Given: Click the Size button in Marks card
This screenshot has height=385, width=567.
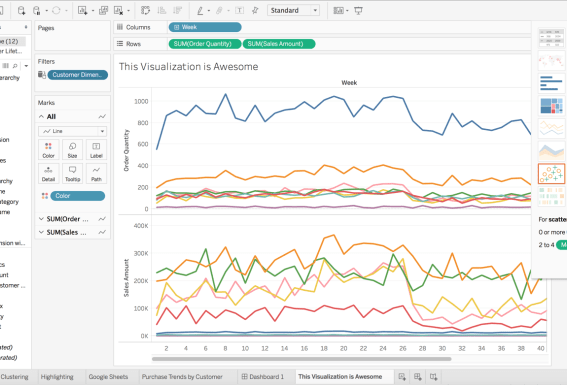Looking at the screenshot, I should 72,150.
